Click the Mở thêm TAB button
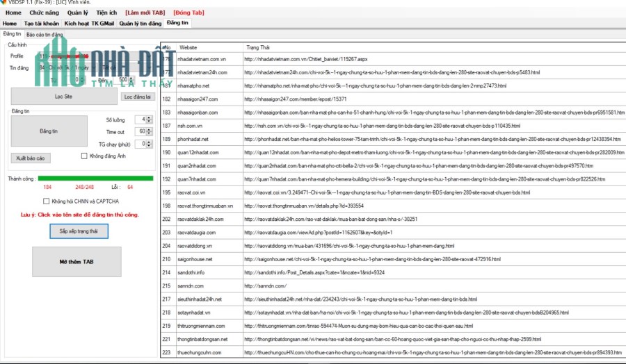The width and height of the screenshot is (626, 364). [77, 262]
